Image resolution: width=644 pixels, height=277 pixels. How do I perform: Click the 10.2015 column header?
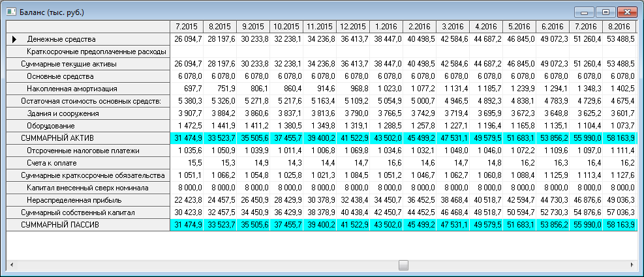tap(286, 27)
